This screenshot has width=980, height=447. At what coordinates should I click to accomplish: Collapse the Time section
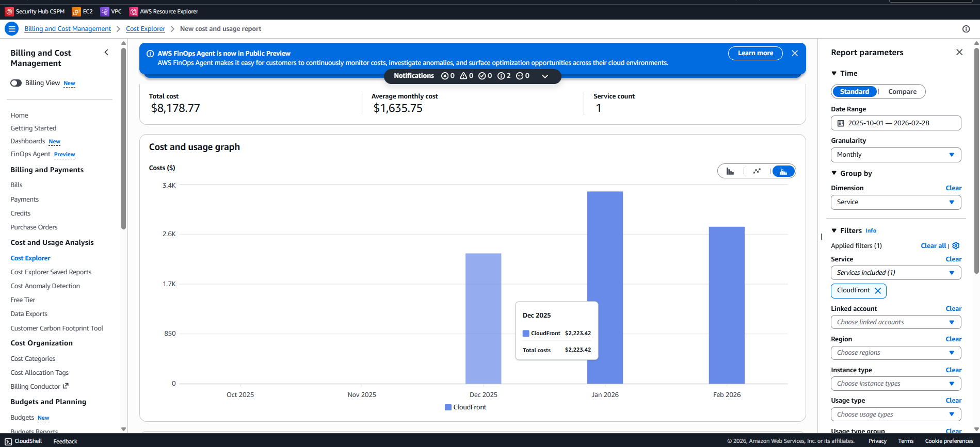(834, 73)
